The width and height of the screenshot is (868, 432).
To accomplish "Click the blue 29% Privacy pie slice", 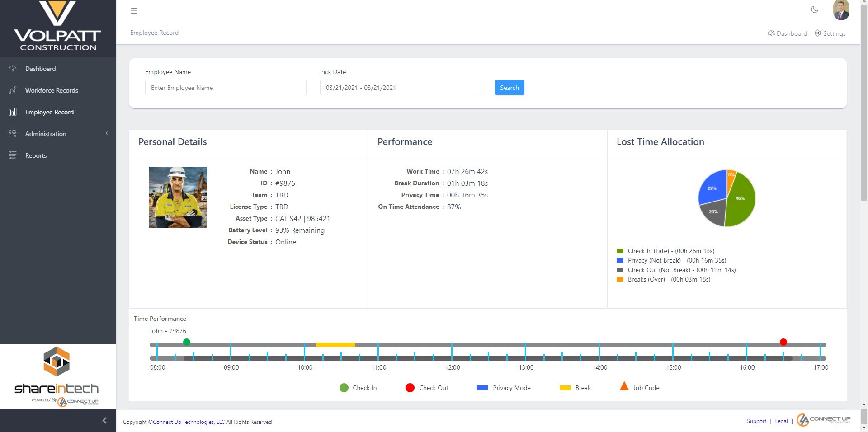I will (712, 188).
